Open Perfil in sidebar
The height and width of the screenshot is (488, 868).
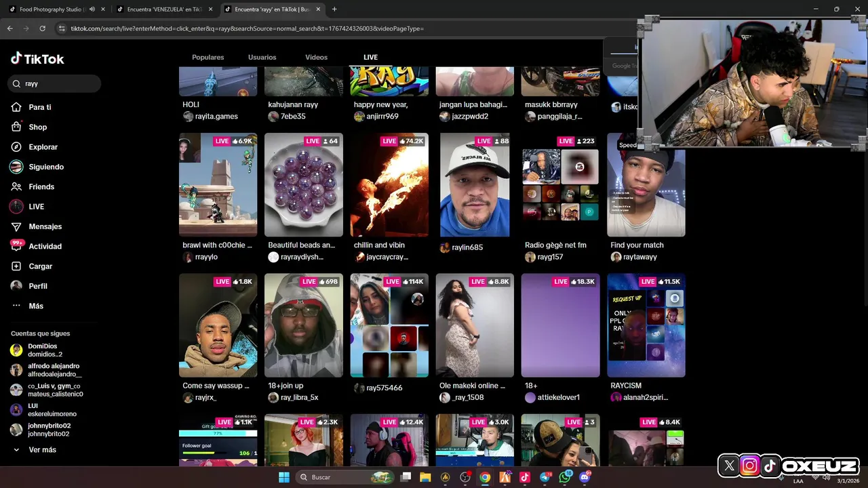[x=37, y=286]
